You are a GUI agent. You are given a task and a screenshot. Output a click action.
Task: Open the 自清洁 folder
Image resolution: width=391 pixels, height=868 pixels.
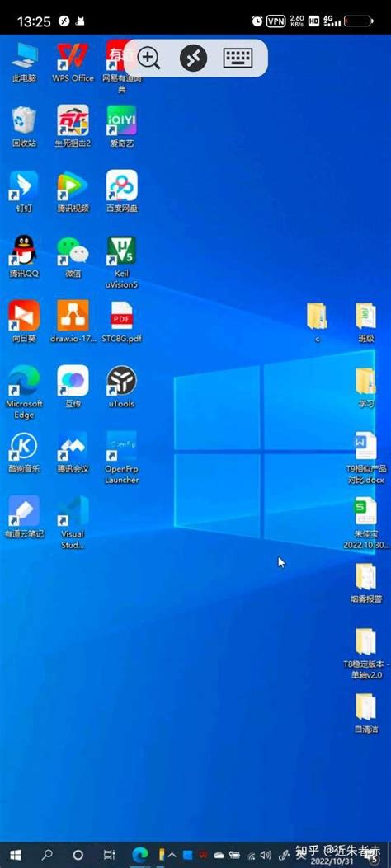365,713
